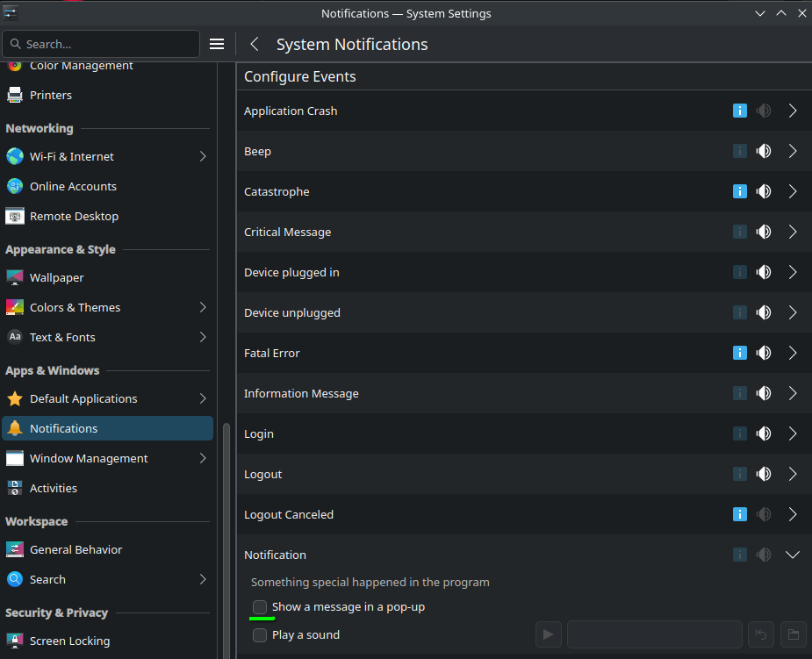Image resolution: width=812 pixels, height=659 pixels.
Task: Go back with the arrow beside System Notifications
Action: [x=255, y=45]
